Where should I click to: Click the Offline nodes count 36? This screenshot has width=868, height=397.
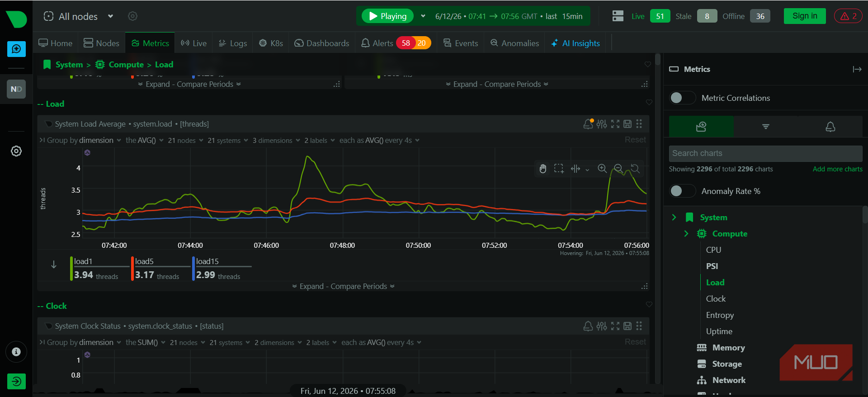(760, 16)
